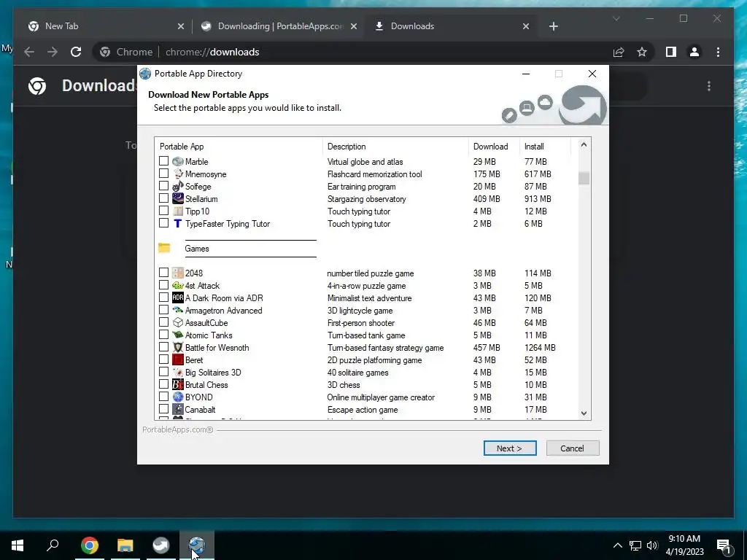This screenshot has width=747, height=560.
Task: Click the Mnemosyne app icon
Action: coord(178,174)
